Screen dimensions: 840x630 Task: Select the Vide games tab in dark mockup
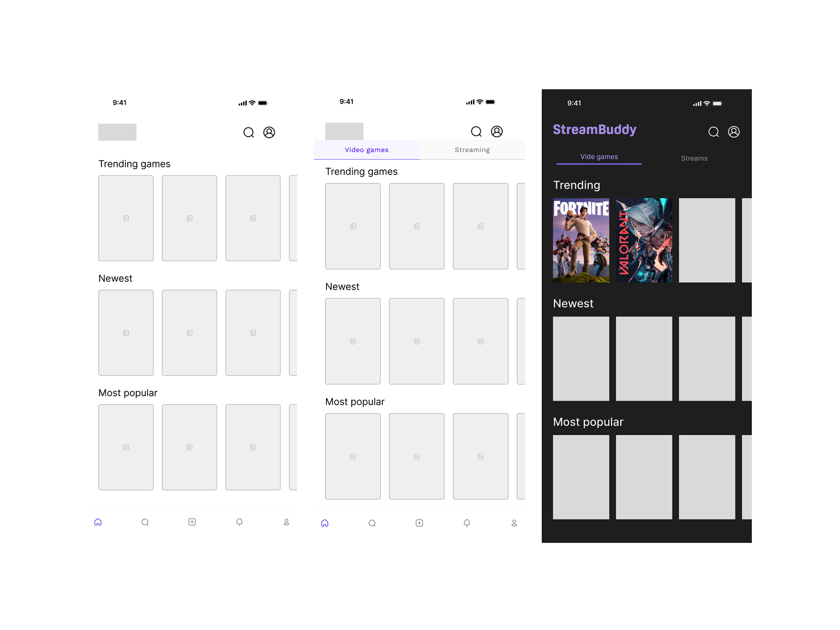click(x=599, y=157)
